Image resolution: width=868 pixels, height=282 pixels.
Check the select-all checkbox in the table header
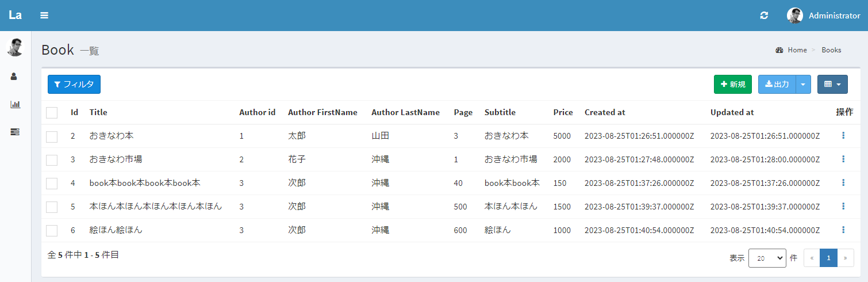tap(52, 113)
